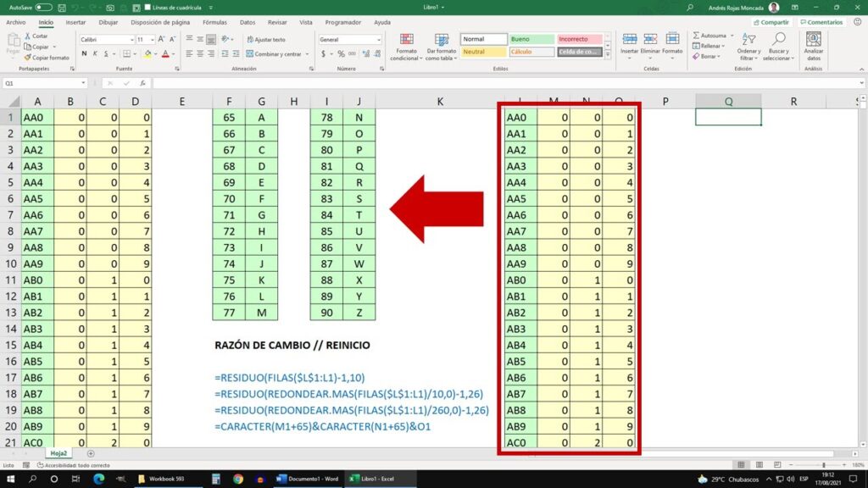
Task: Click the Windows Start button
Action: point(10,479)
